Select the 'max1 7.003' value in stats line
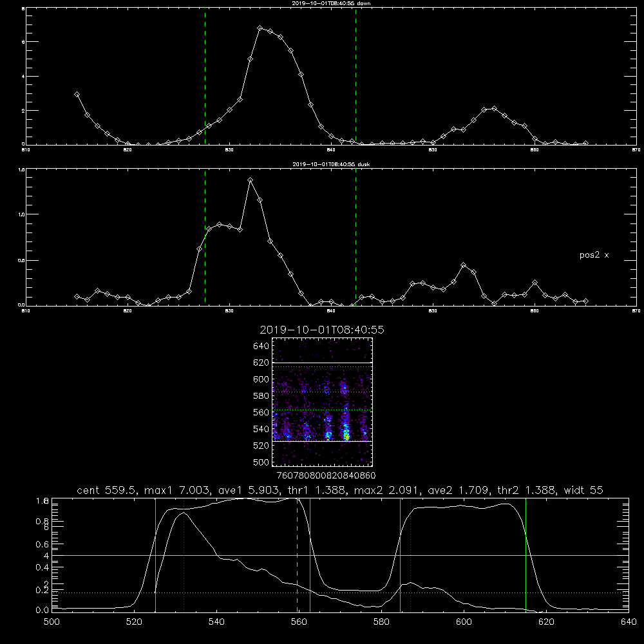Image resolution: width=644 pixels, height=644 pixels. pos(178,490)
